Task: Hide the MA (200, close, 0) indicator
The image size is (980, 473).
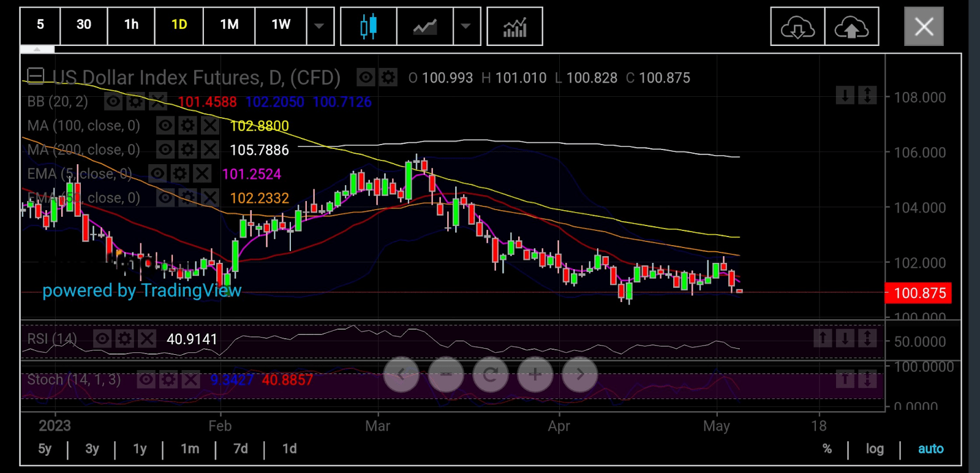Action: (x=165, y=149)
